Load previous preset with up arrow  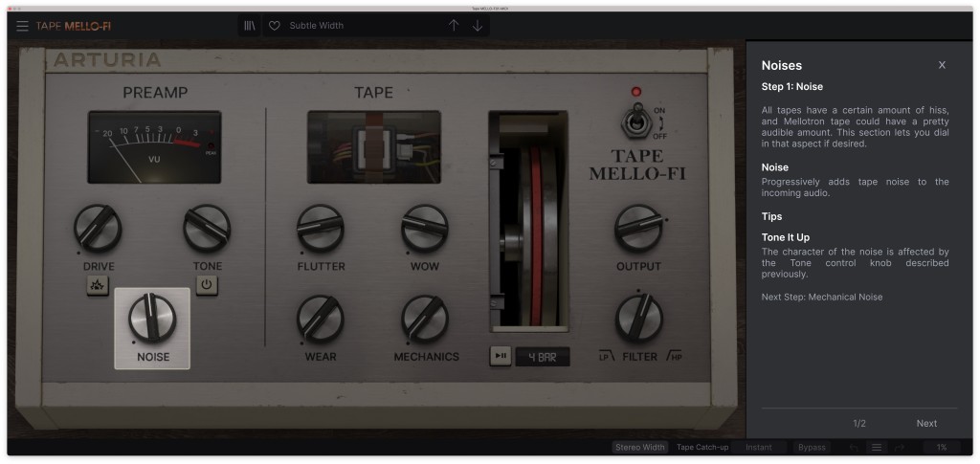pos(454,26)
